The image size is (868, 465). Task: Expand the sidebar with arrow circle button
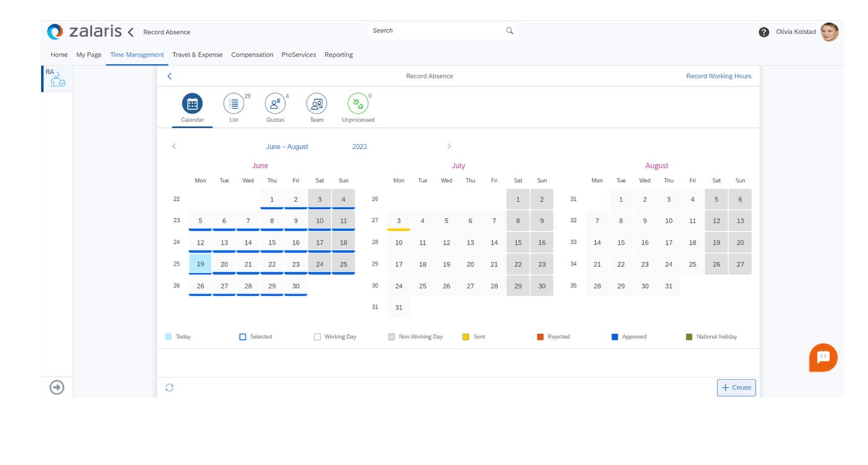coord(57,387)
